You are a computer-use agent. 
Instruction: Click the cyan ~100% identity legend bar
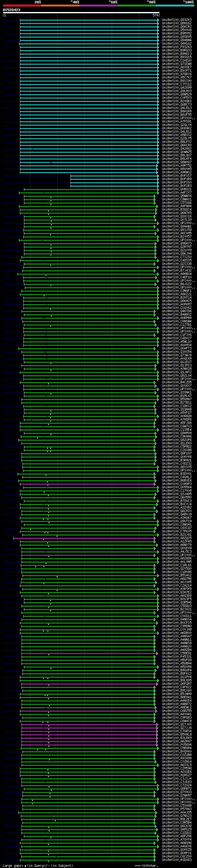click(175, 6)
